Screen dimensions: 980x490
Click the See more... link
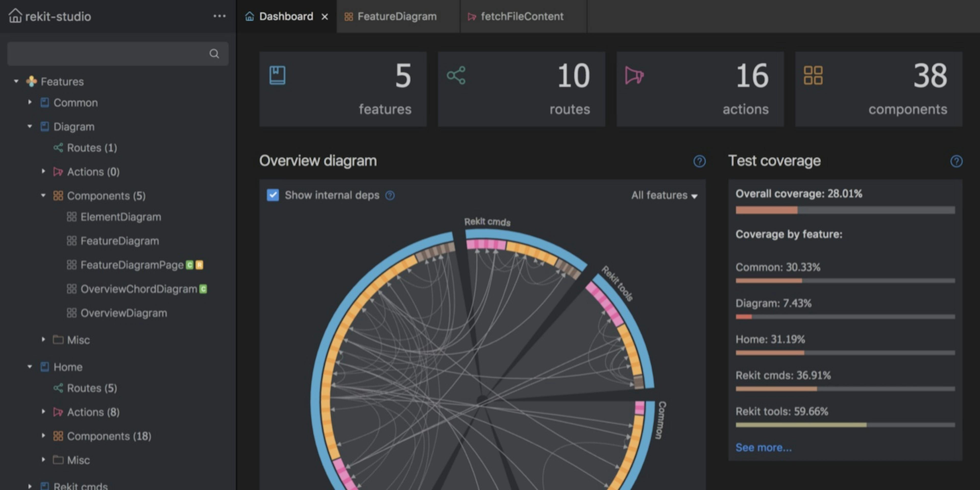[763, 447]
